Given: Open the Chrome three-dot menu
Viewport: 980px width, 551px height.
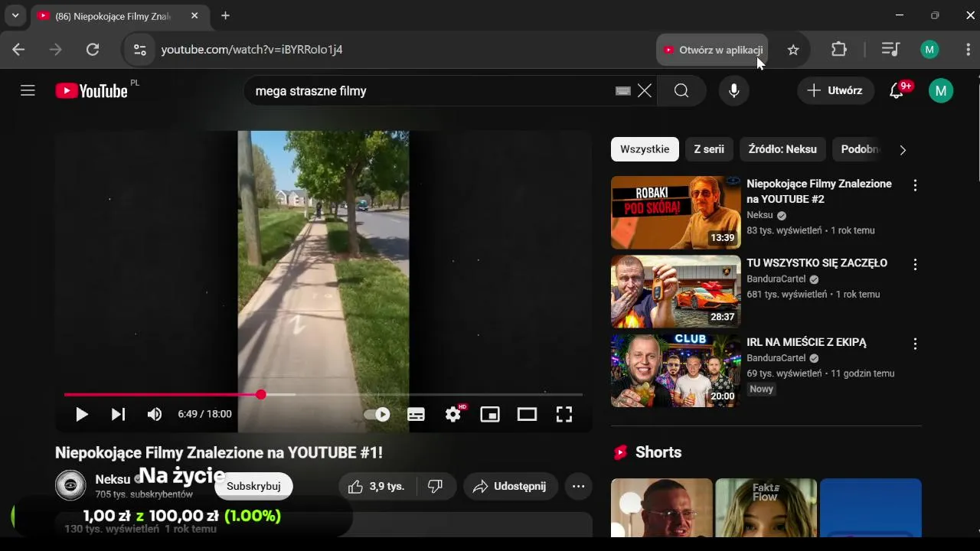Looking at the screenshot, I should pyautogui.click(x=969, y=50).
